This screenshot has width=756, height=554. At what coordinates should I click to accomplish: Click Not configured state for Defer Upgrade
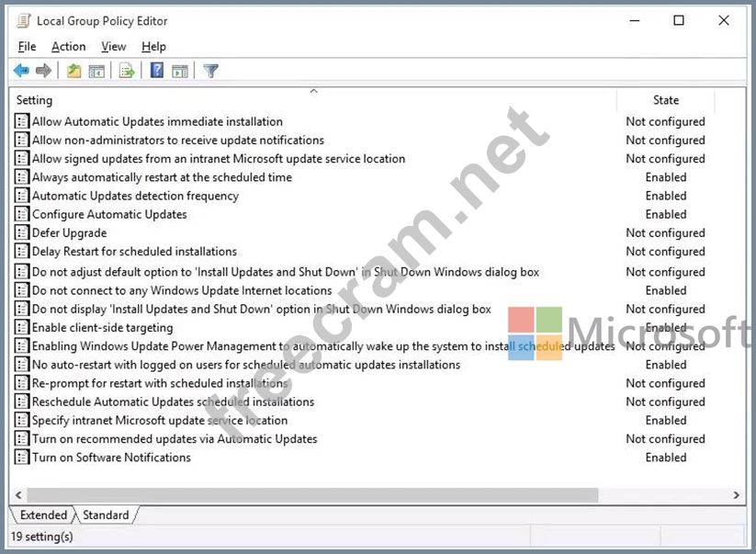point(665,232)
